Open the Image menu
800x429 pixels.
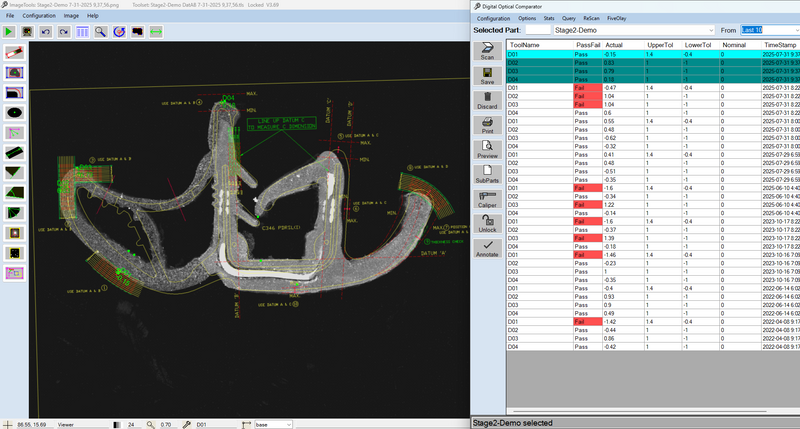tap(71, 16)
